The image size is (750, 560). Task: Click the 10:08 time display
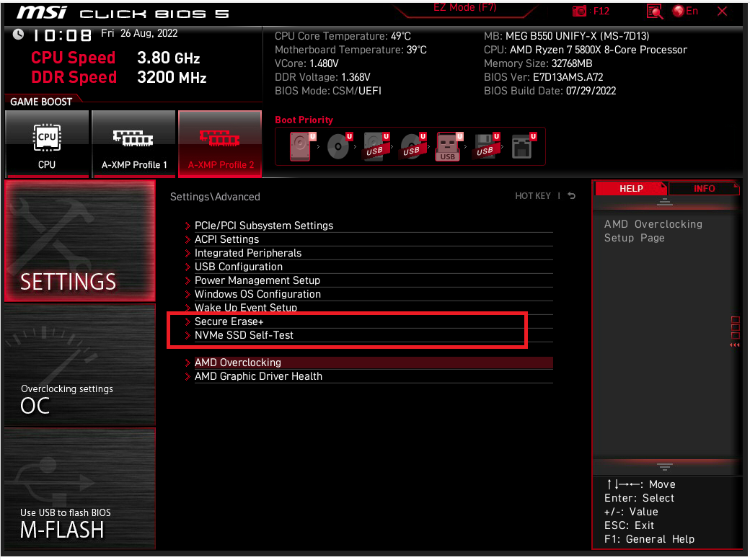click(62, 35)
